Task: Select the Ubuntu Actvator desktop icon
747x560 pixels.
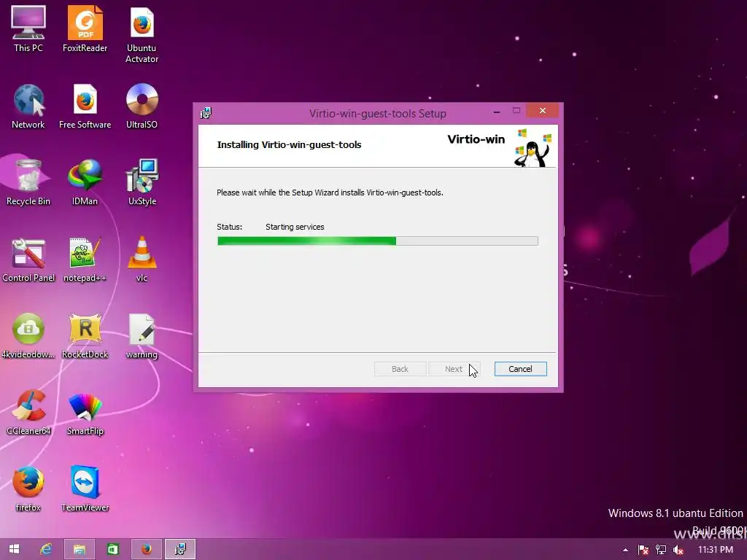Action: [x=142, y=34]
